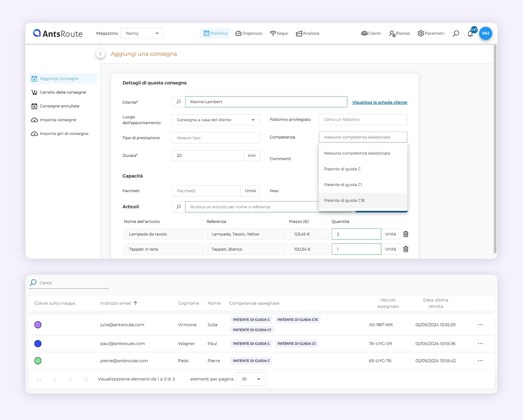The image size is (523, 420).
Task: Click the client search magnifier icon
Action: coord(178,102)
